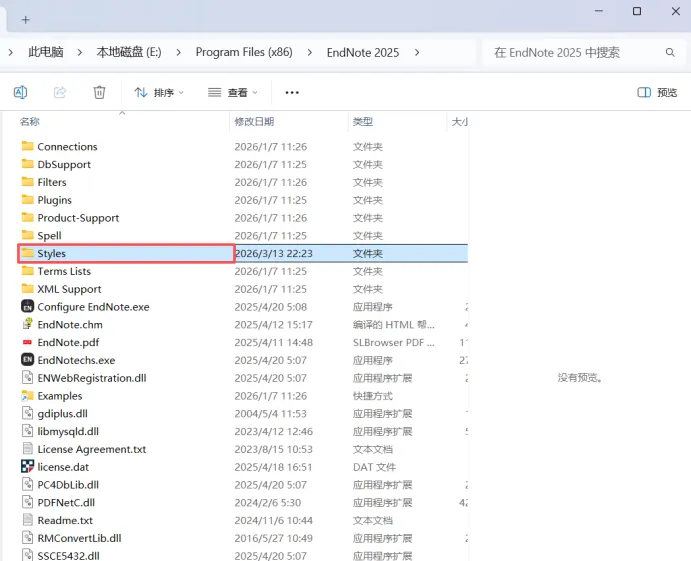Click the Configure EndNote.exe app icon

point(27,306)
